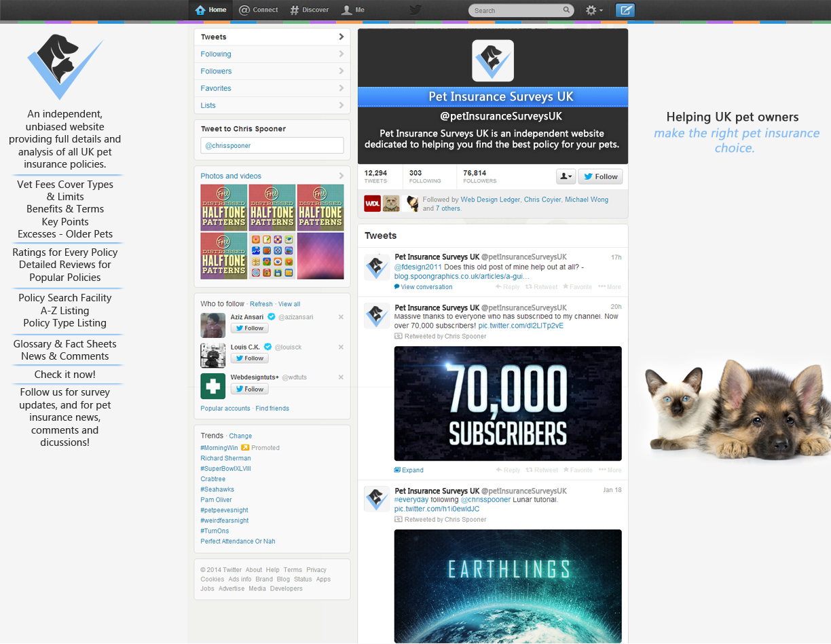
Task: Follow Aziz Ansari
Action: (x=249, y=328)
